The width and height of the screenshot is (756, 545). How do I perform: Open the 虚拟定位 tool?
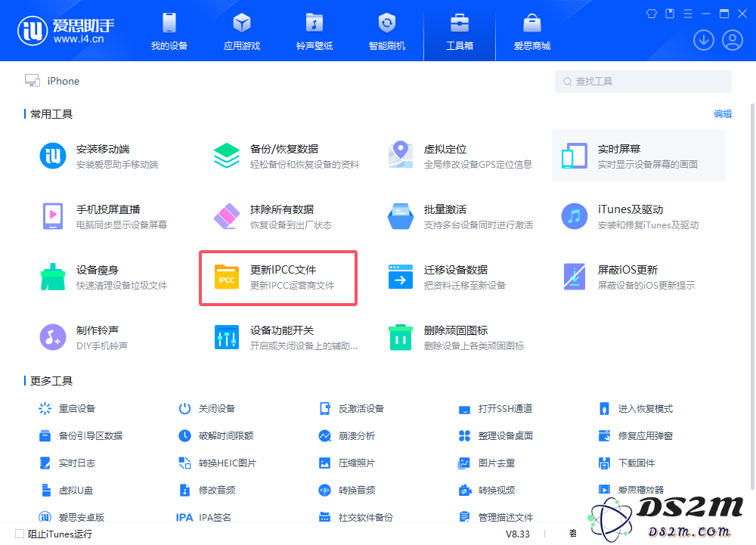coord(460,156)
